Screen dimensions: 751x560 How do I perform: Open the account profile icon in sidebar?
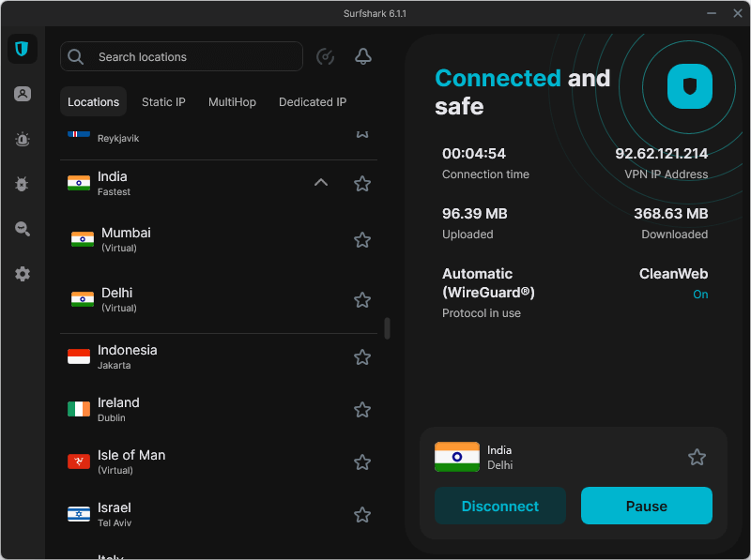(23, 93)
